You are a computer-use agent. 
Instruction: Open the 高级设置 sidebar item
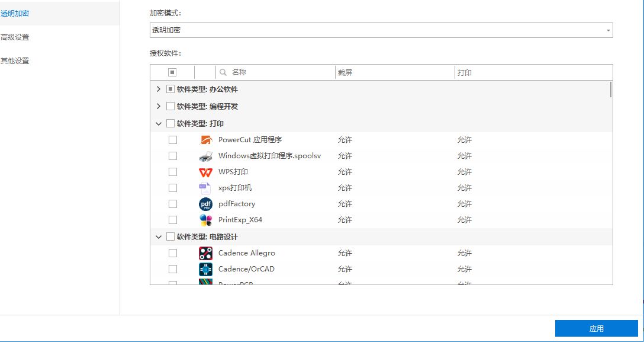click(x=15, y=37)
